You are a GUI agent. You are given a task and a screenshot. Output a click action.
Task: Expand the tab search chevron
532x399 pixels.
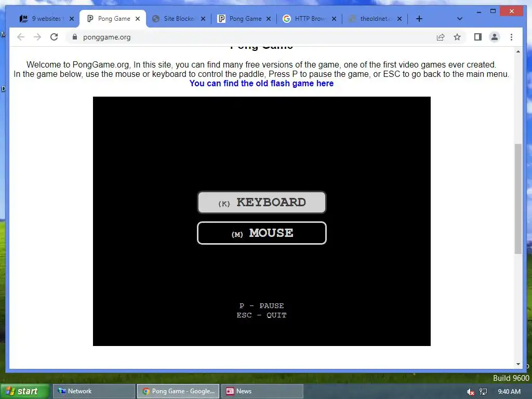[460, 19]
